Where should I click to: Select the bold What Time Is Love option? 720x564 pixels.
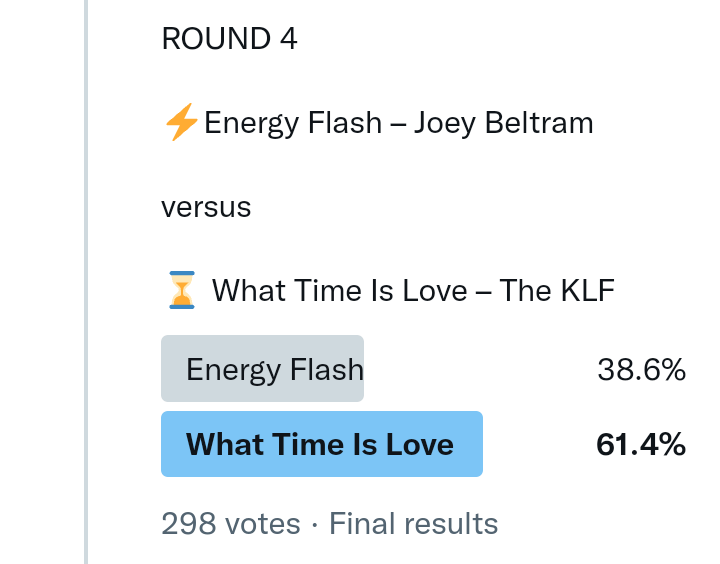[320, 444]
